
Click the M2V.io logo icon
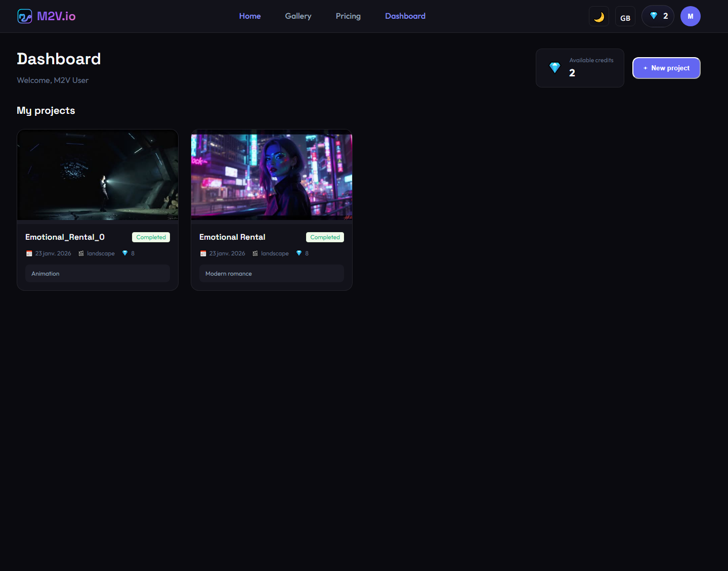click(24, 16)
